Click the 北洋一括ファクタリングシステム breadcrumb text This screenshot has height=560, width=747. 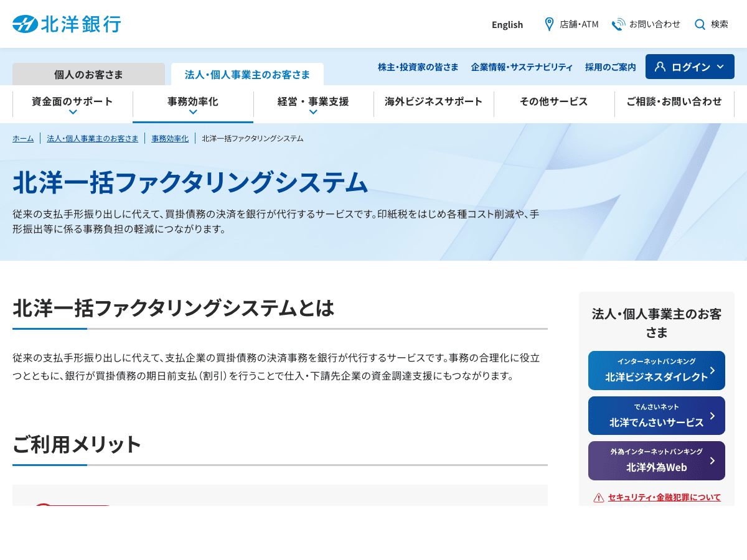253,138
